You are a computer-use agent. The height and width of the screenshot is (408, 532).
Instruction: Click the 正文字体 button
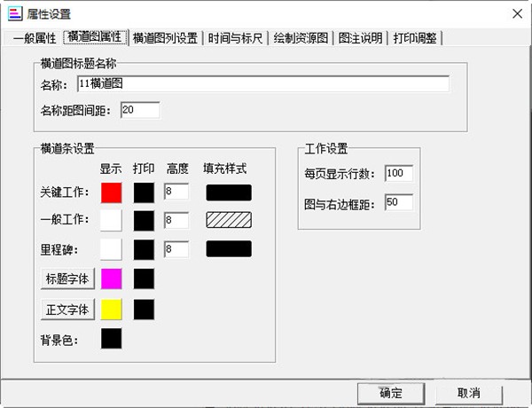pyautogui.click(x=67, y=310)
